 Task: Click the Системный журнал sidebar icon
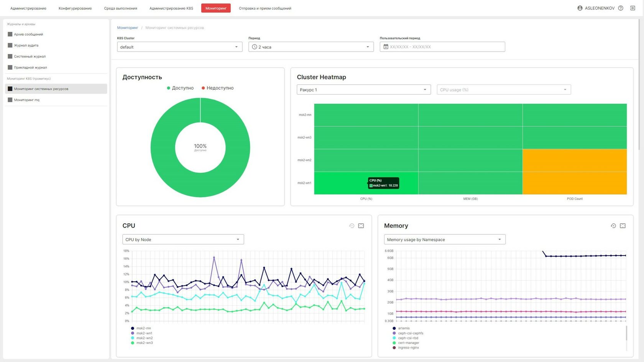click(x=10, y=56)
